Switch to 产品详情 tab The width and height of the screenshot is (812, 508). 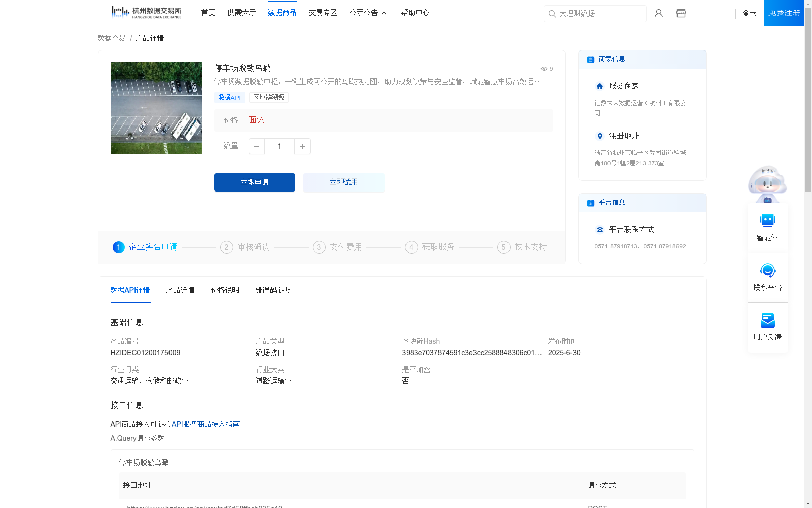click(x=180, y=290)
